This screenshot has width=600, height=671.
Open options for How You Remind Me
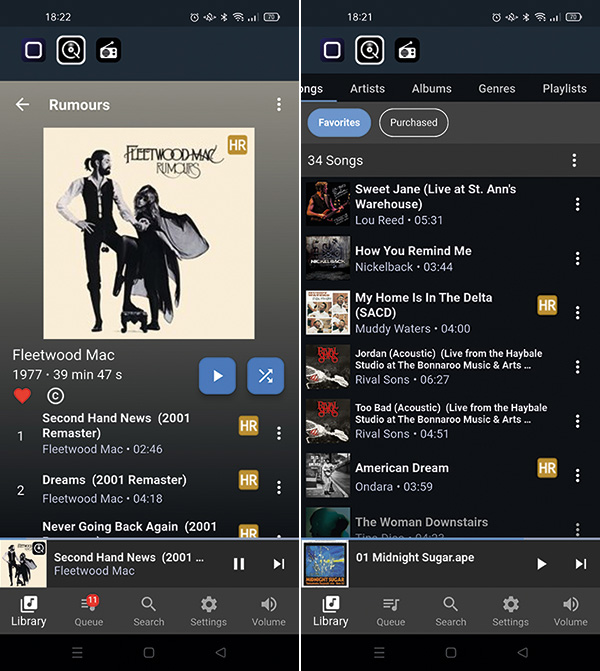point(577,258)
